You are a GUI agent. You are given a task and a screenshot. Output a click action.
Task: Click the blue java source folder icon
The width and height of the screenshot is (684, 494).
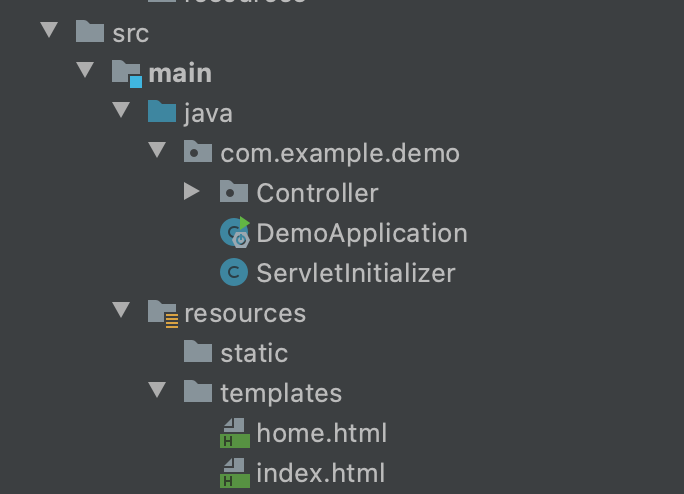(162, 112)
